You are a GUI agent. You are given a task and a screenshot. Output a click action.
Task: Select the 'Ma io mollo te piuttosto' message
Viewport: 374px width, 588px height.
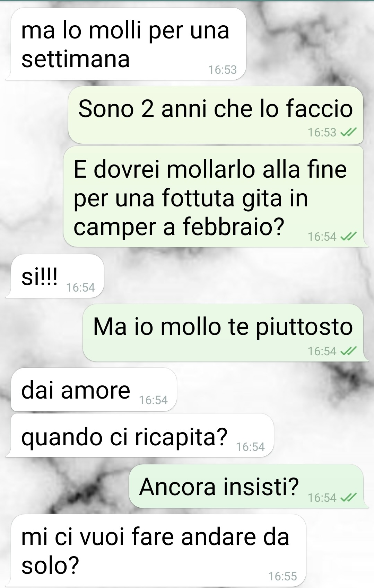click(x=223, y=333)
